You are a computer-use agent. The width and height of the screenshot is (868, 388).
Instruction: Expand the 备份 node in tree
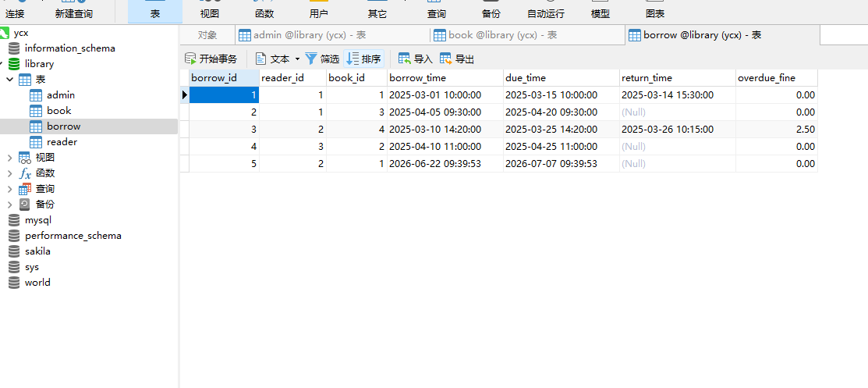point(9,204)
